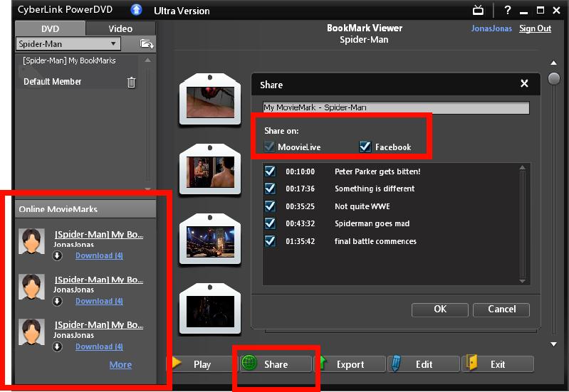Uncheck the 'Peter Parker gets bitten!' bookmark

pyautogui.click(x=270, y=171)
